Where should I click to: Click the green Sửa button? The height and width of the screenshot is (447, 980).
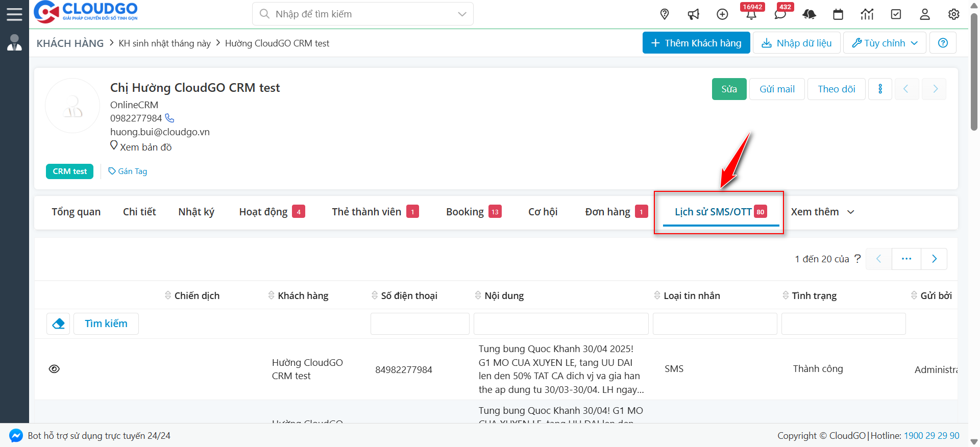click(x=729, y=89)
